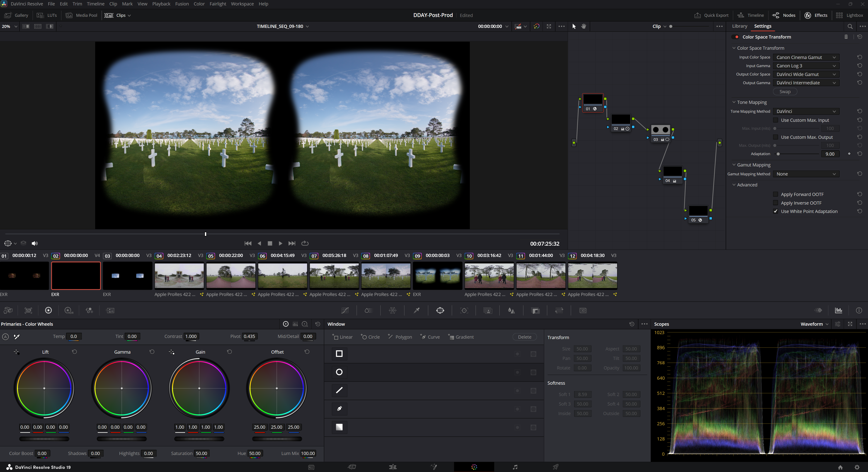Image resolution: width=868 pixels, height=472 pixels.
Task: Check Apply Inverse OOTF
Action: 775,203
